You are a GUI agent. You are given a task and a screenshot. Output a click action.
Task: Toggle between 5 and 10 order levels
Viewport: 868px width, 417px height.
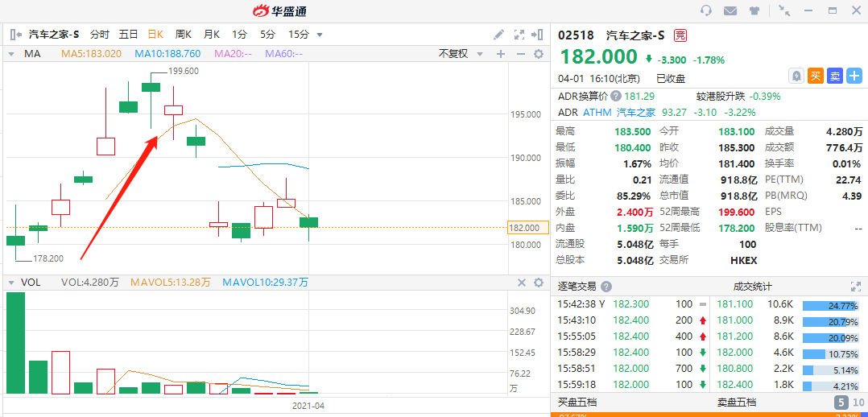tap(849, 403)
